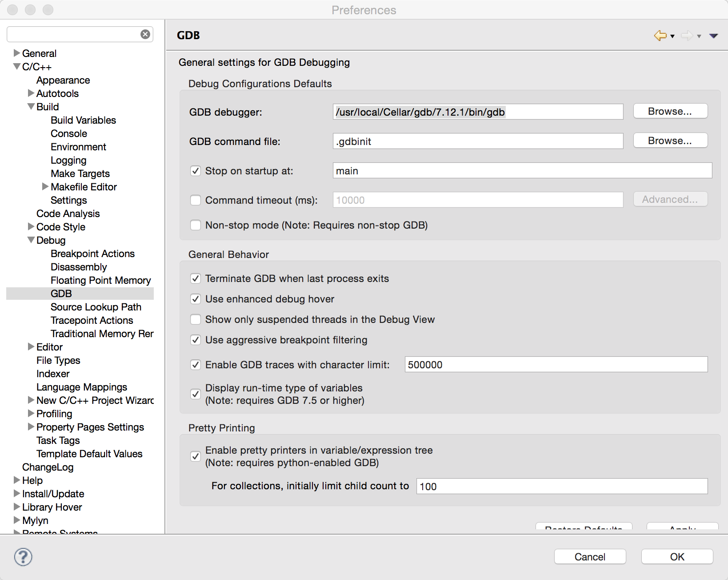
Task: Toggle Enable GDB traces checkbox
Action: coord(196,365)
